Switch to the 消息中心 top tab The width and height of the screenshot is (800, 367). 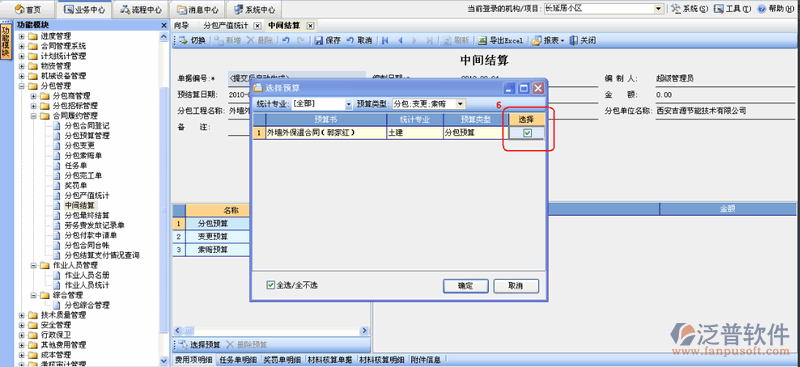point(197,9)
